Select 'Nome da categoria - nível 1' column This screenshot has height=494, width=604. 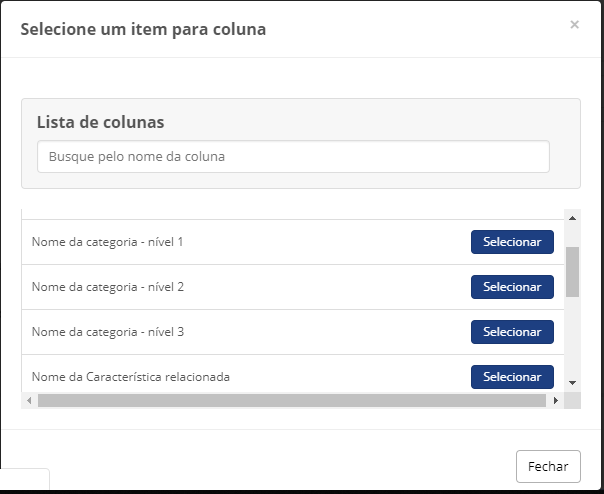pos(512,242)
